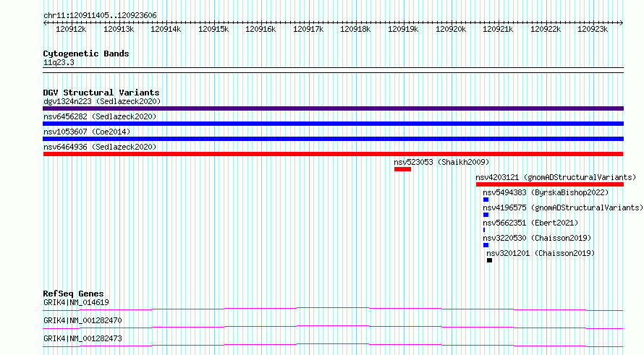Click the 120913k ruler position
This screenshot has height=355, width=644.
119,29
